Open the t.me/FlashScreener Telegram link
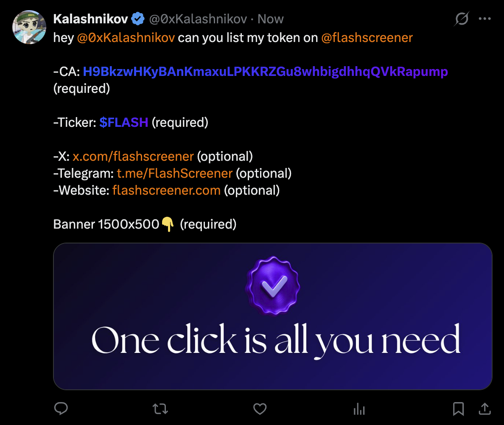This screenshot has width=504, height=425. 174,173
